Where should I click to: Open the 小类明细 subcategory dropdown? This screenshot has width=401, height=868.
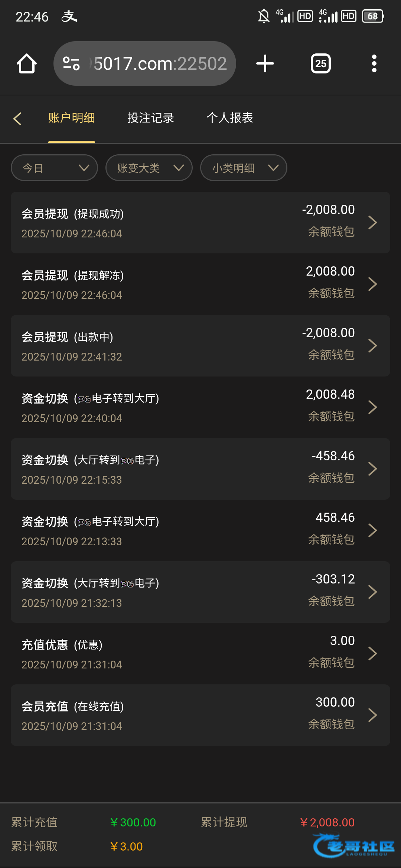pyautogui.click(x=244, y=168)
